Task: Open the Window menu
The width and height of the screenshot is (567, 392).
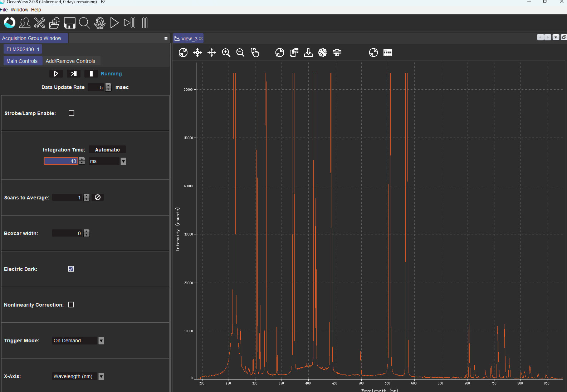Action: [x=19, y=10]
